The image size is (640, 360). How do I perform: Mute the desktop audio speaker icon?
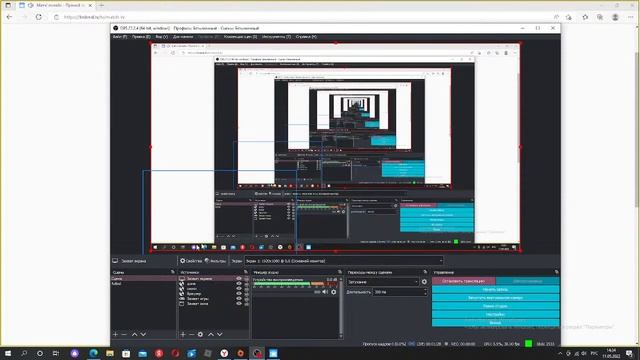pyautogui.click(x=325, y=292)
